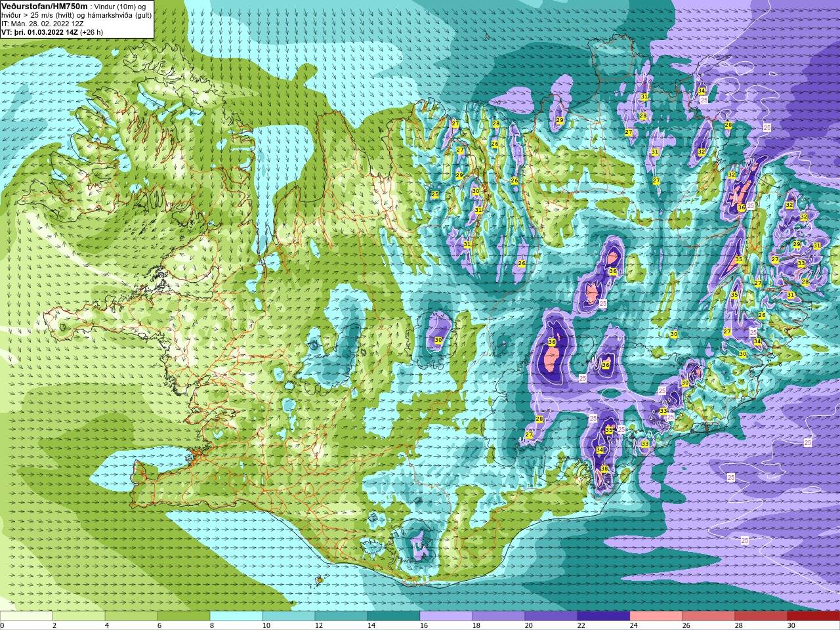840x630 pixels.
Task: Select the 28–30 red scale swatch
Action: click(x=761, y=616)
